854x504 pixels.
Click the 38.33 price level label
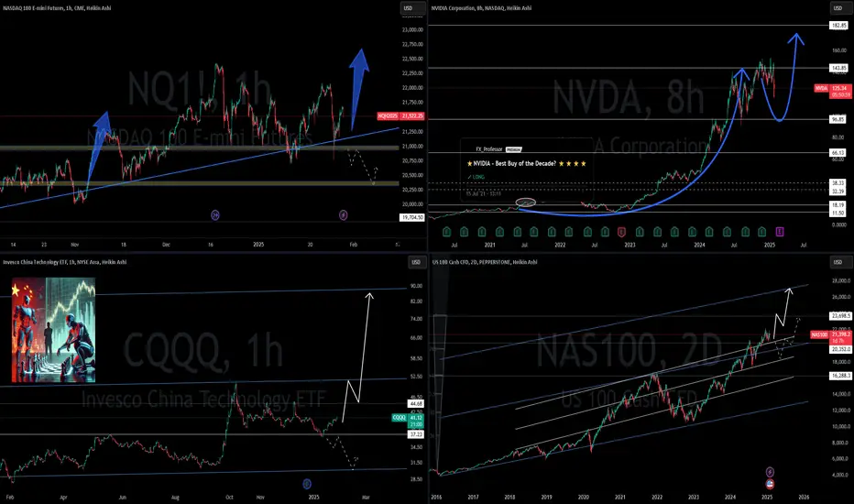(x=838, y=183)
